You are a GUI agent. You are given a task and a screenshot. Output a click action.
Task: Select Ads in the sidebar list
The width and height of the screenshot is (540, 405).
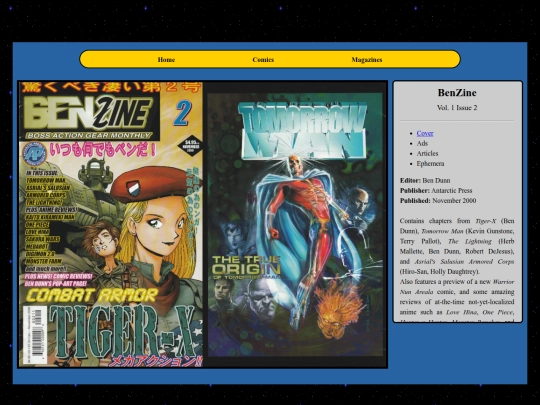point(422,143)
